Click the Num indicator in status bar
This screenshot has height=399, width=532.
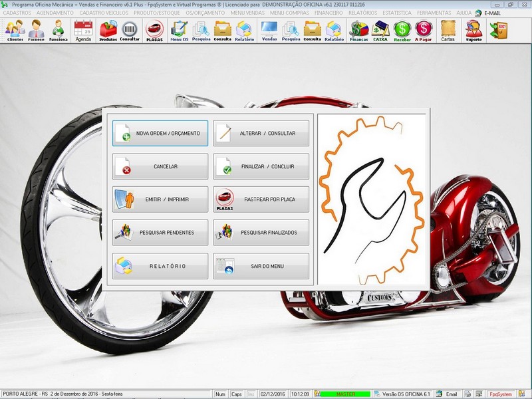point(220,394)
